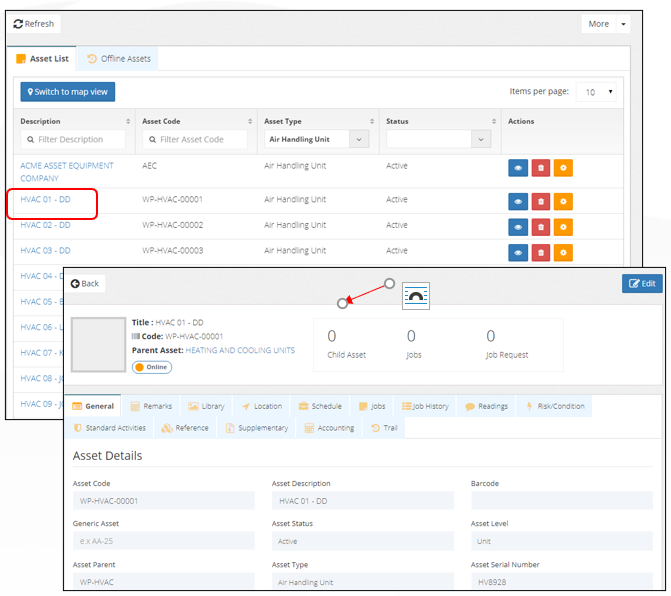Sort by Asset Code column arrows
671x596 pixels.
coord(250,121)
